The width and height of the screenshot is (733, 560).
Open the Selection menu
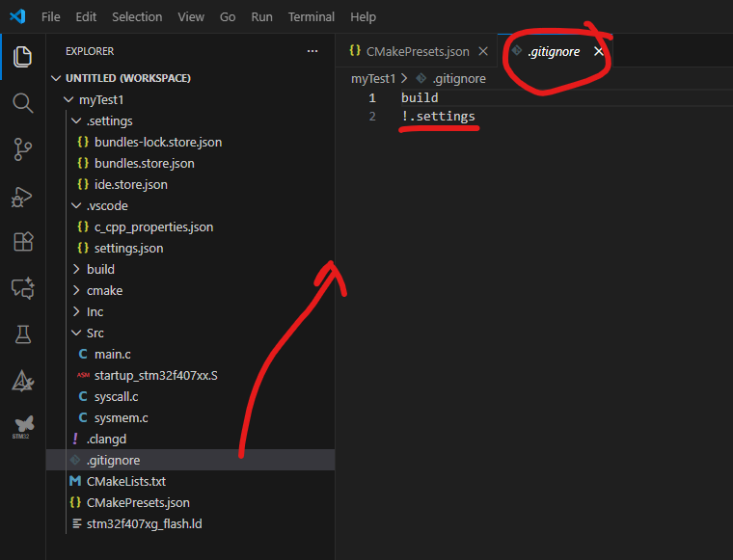pos(137,16)
